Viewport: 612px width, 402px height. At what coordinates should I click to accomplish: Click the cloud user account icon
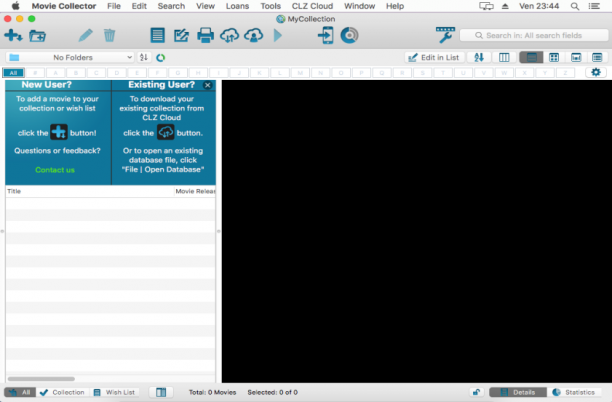[254, 36]
